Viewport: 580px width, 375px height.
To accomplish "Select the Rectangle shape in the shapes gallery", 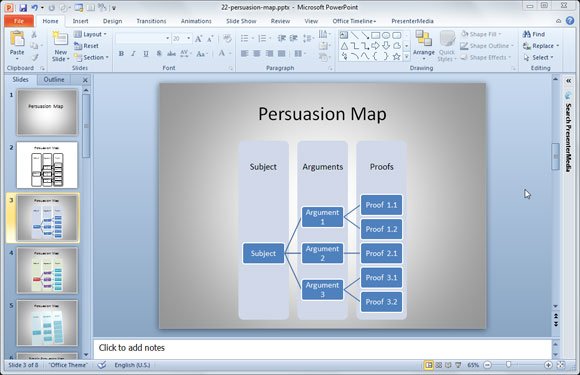I will (375, 36).
